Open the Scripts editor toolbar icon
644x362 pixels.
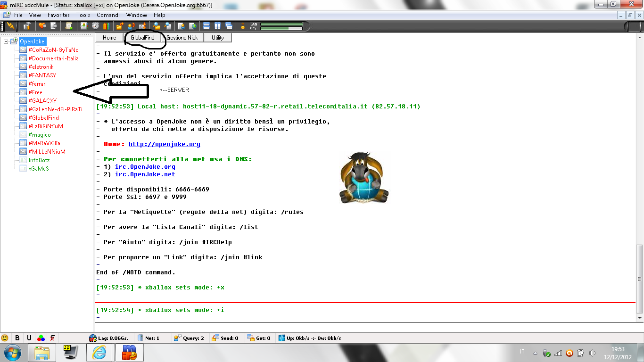[x=69, y=26]
